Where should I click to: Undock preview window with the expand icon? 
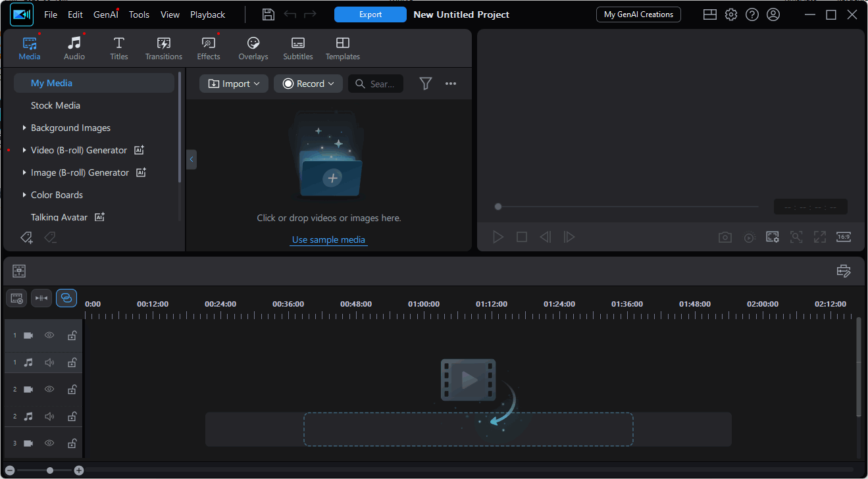tap(820, 238)
